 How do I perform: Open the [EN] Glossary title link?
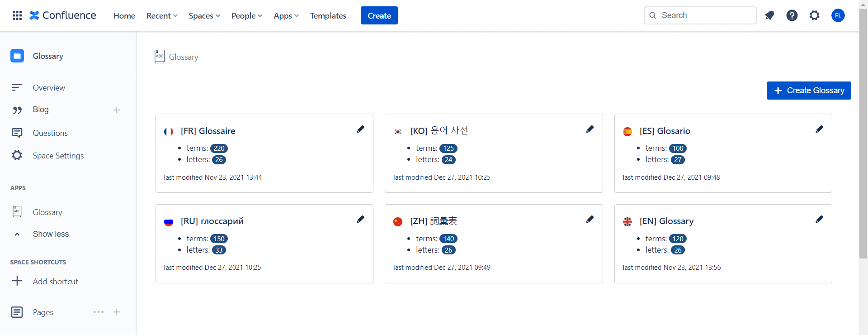click(667, 221)
